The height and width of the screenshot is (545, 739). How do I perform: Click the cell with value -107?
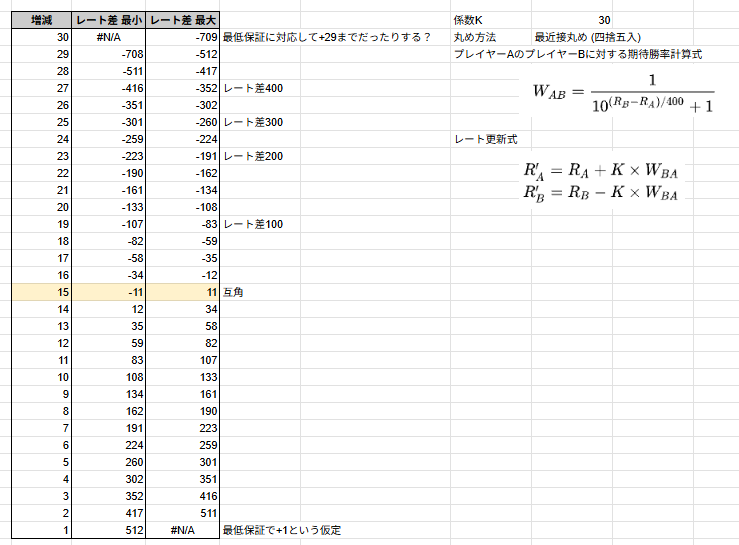click(108, 224)
